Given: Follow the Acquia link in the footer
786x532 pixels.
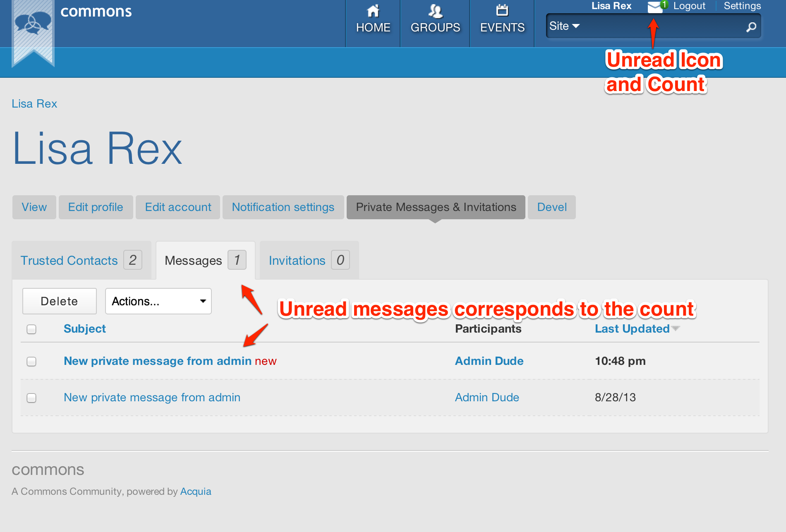Looking at the screenshot, I should [x=195, y=491].
